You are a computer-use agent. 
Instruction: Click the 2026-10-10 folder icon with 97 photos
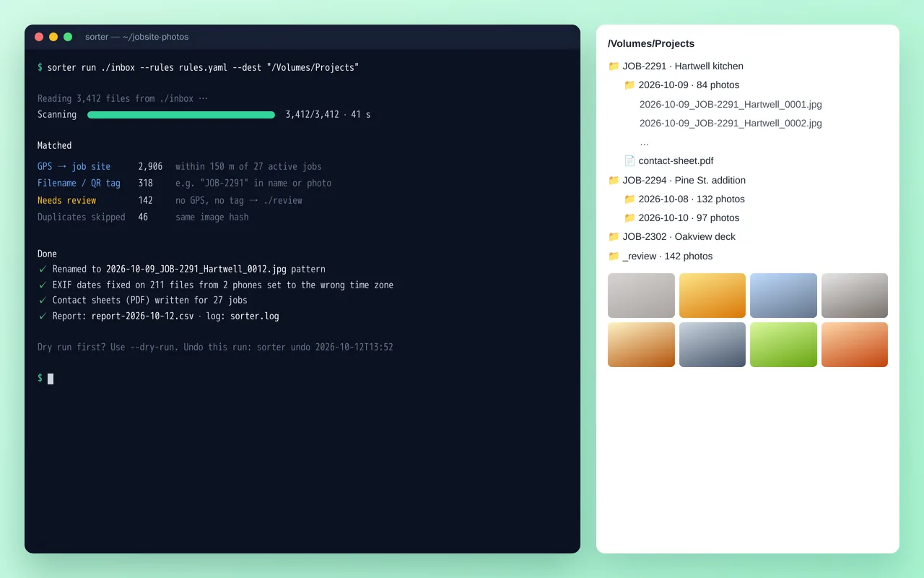click(629, 217)
